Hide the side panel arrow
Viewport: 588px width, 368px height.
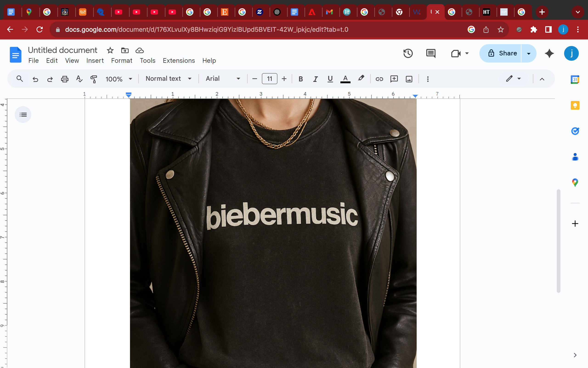[575, 355]
